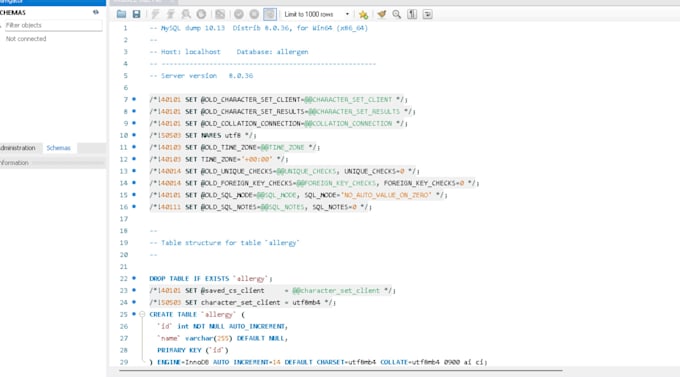
Task: Click 'NO_AUTO_VALUE_ON_ZERO' string on line 15
Action: tap(386, 195)
